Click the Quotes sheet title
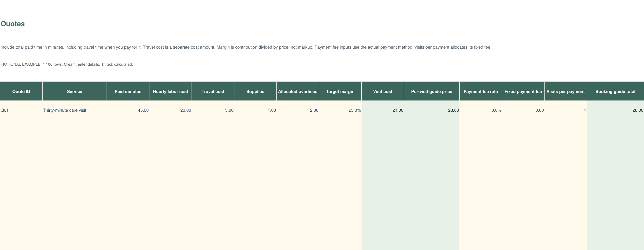 [x=13, y=24]
